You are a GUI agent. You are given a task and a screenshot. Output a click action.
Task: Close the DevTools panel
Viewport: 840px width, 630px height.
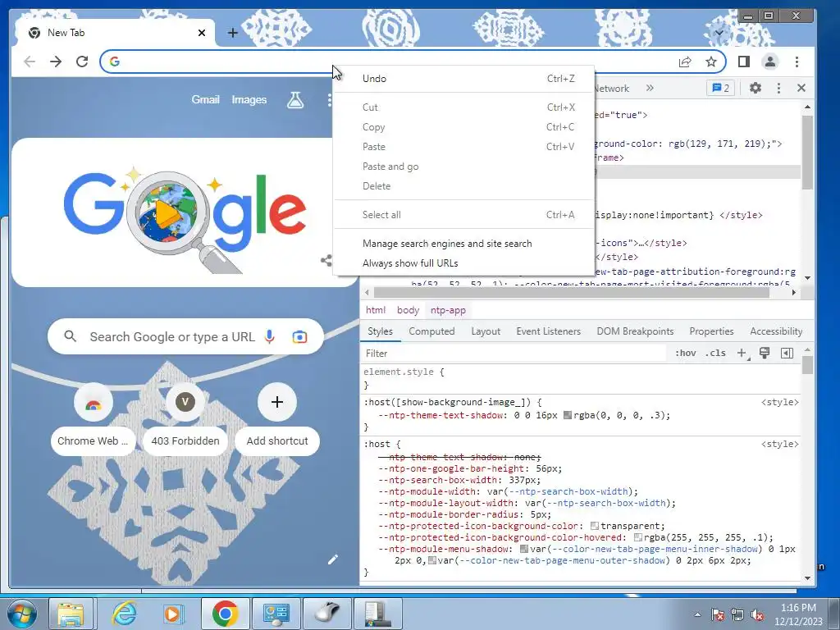801,88
